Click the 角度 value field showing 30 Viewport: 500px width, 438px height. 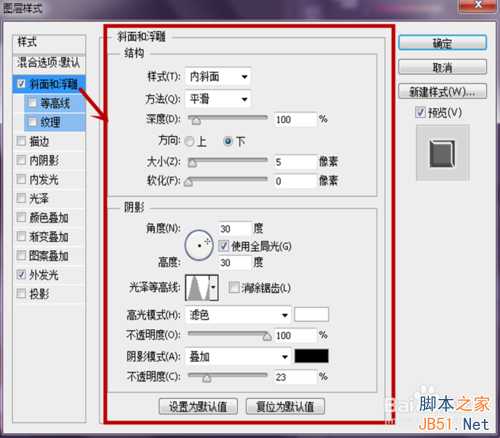tap(234, 229)
